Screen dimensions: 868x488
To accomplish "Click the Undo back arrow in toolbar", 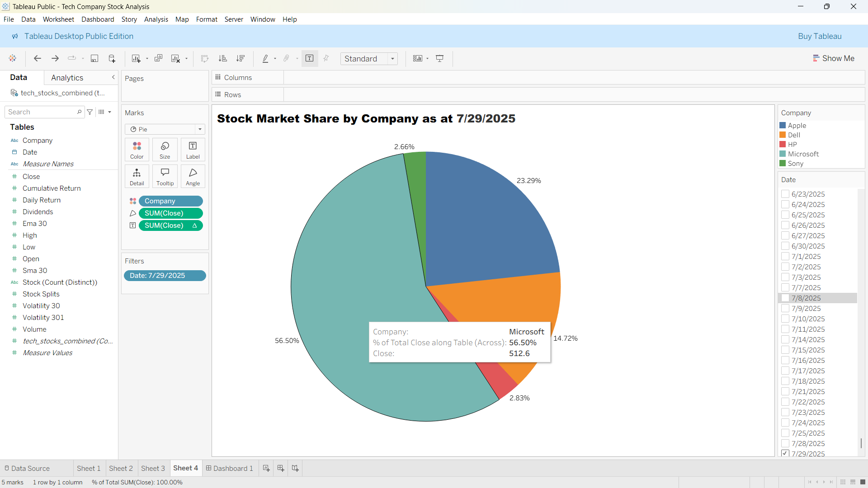I will [38, 58].
